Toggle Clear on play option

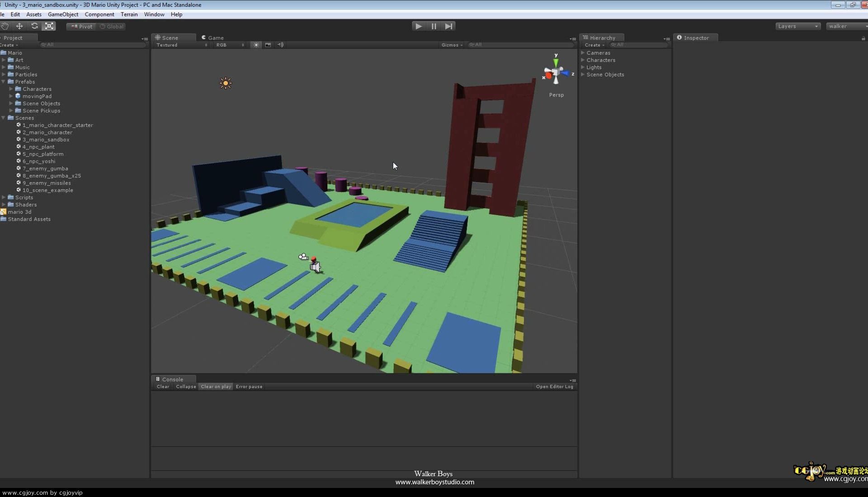216,387
